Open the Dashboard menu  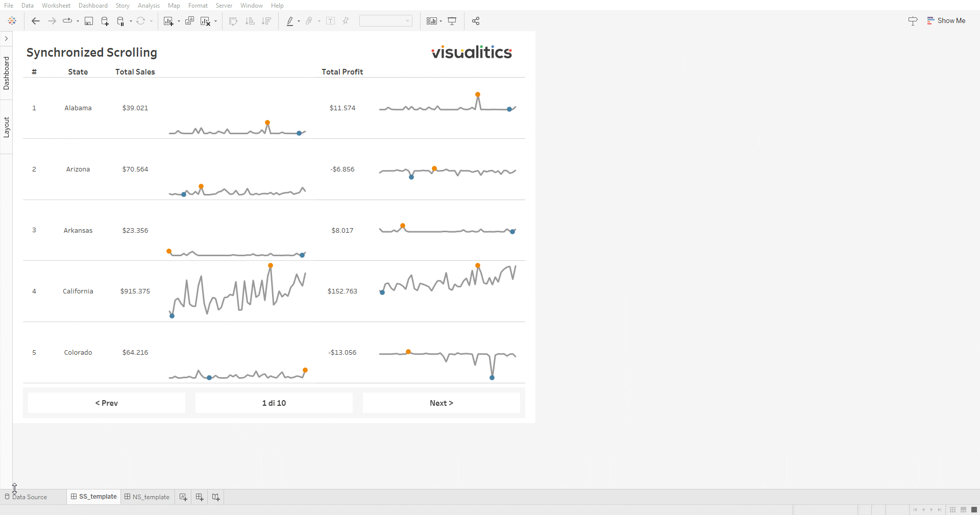click(x=93, y=6)
